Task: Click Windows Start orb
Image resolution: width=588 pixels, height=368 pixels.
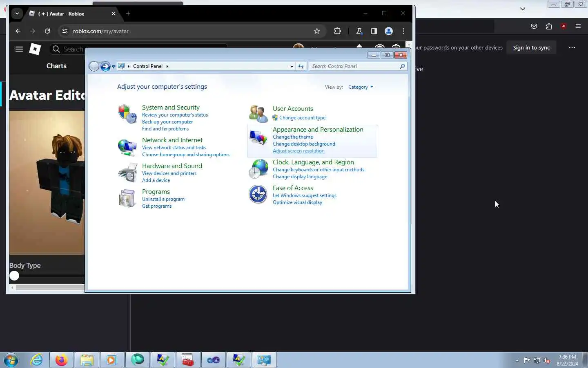Action: click(x=11, y=360)
